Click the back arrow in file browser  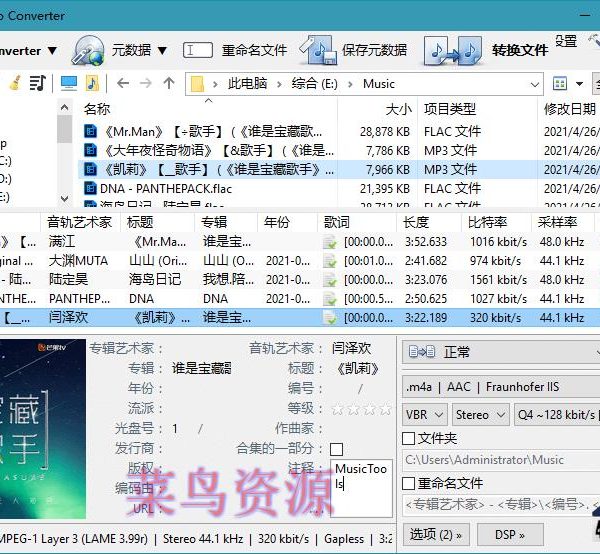(x=122, y=83)
